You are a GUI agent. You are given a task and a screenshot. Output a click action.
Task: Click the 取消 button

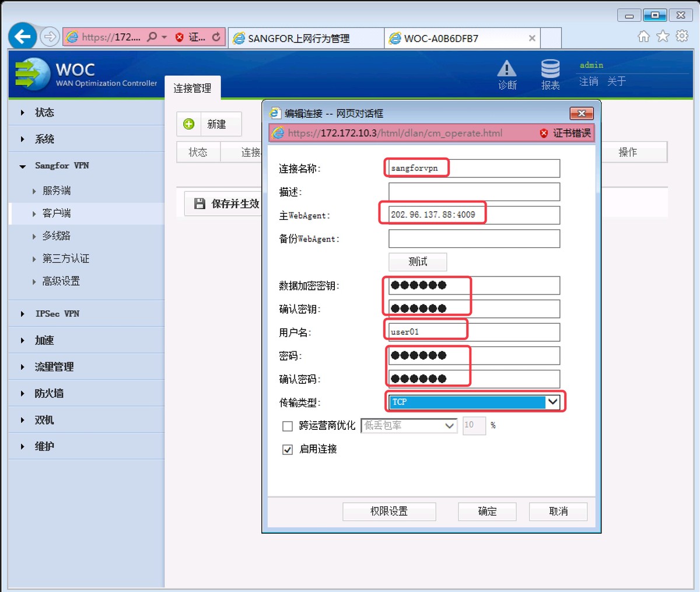558,512
